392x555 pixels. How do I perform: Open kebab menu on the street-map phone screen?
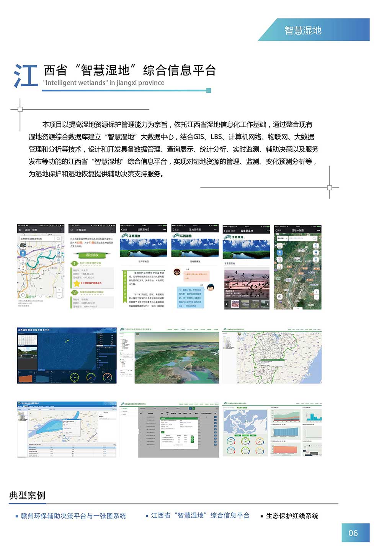(x=61, y=230)
